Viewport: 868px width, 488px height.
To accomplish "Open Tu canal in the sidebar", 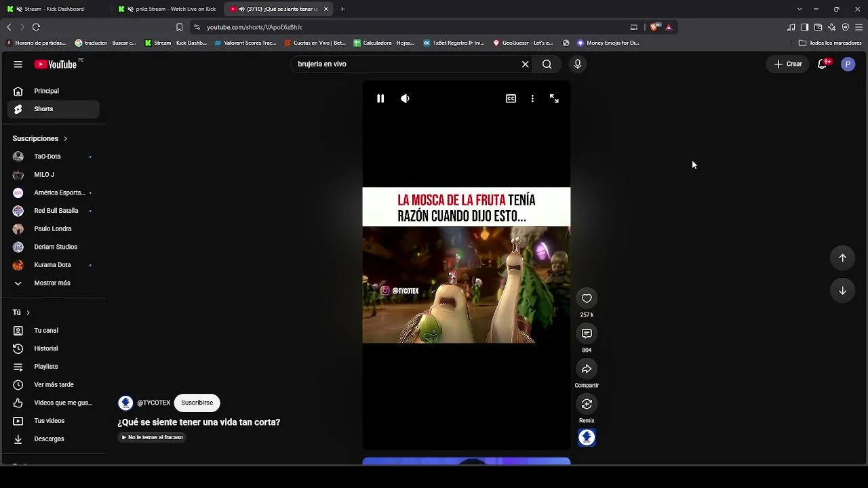I will 54,331.
